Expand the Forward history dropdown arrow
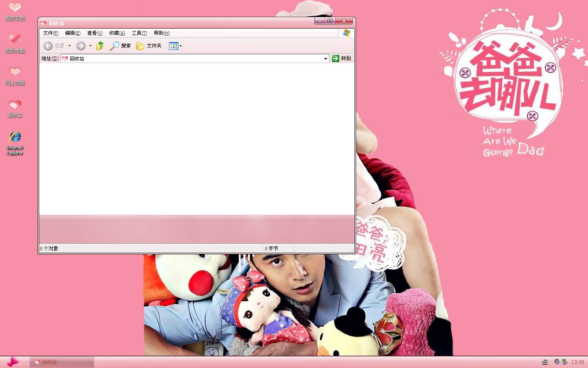Viewport: 588px width, 368px height. coord(90,46)
